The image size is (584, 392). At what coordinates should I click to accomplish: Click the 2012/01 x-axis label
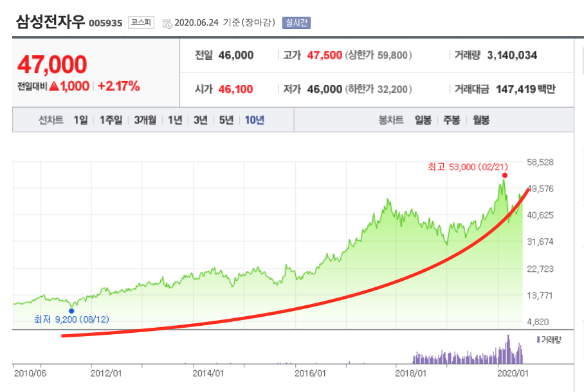coord(106,373)
